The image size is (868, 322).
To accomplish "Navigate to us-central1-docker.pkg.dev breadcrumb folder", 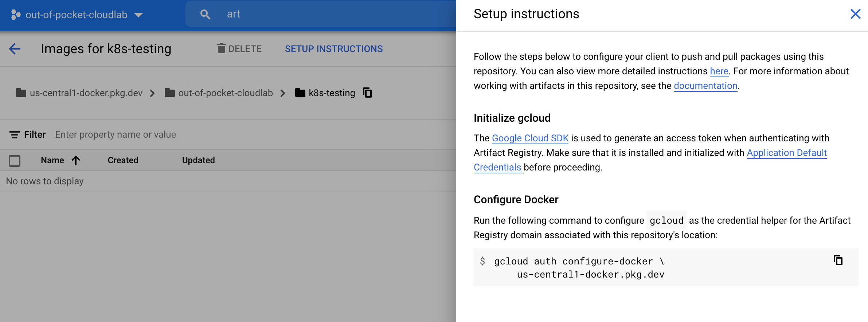I will click(x=86, y=93).
